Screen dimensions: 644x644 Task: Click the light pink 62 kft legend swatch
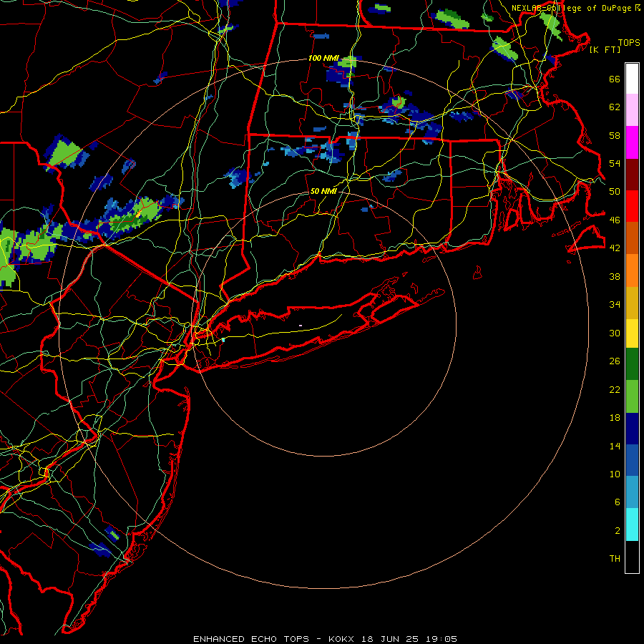point(632,110)
